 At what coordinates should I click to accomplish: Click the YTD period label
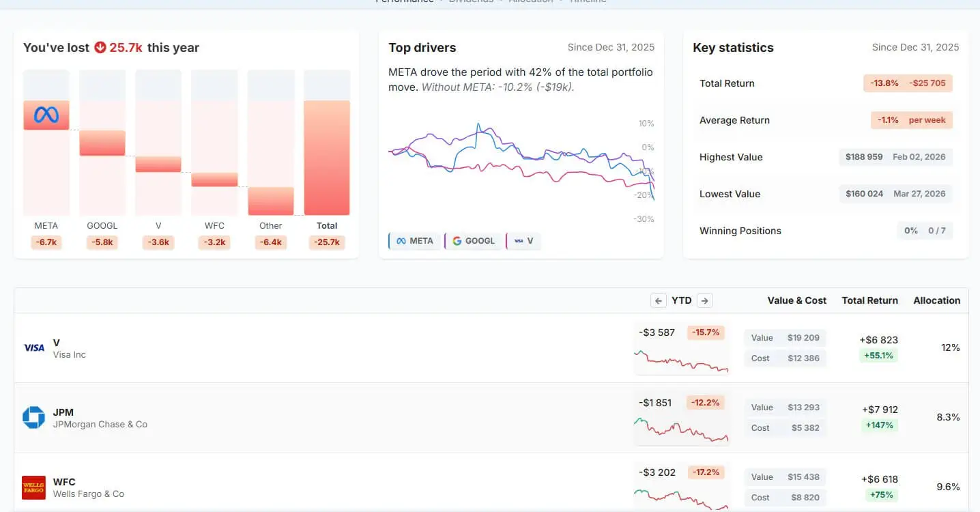682,300
